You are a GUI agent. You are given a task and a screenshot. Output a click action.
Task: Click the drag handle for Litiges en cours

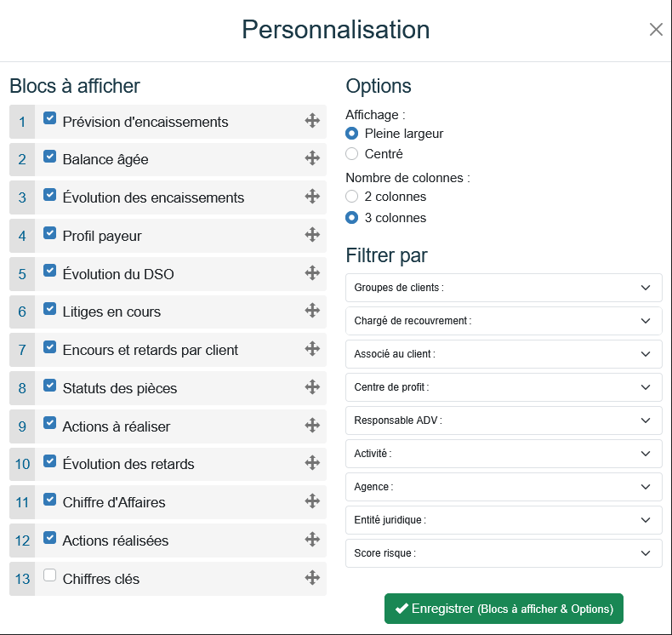pos(312,311)
